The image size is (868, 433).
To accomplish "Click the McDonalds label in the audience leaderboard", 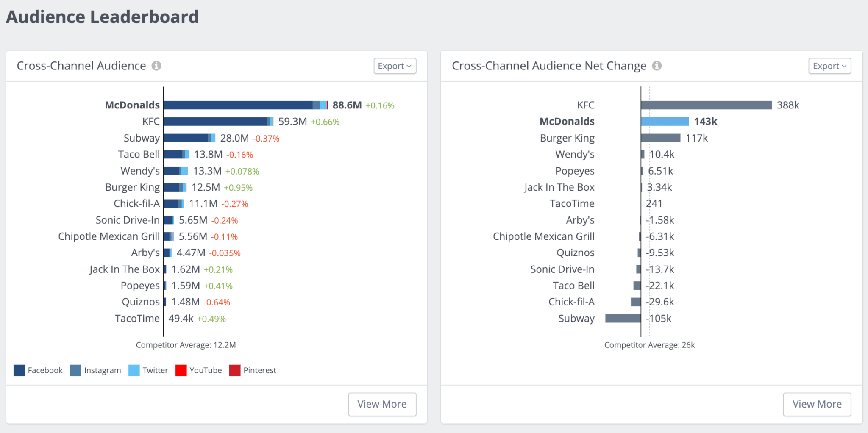I will click(132, 105).
